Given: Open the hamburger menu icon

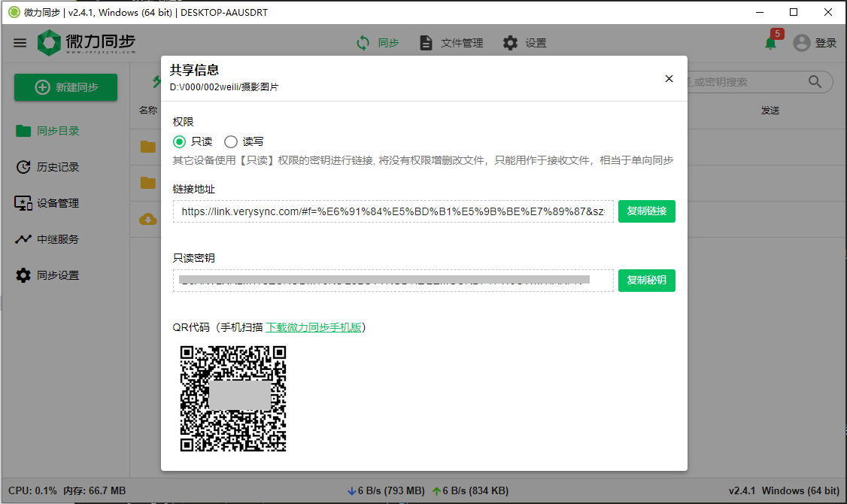Looking at the screenshot, I should click(20, 43).
